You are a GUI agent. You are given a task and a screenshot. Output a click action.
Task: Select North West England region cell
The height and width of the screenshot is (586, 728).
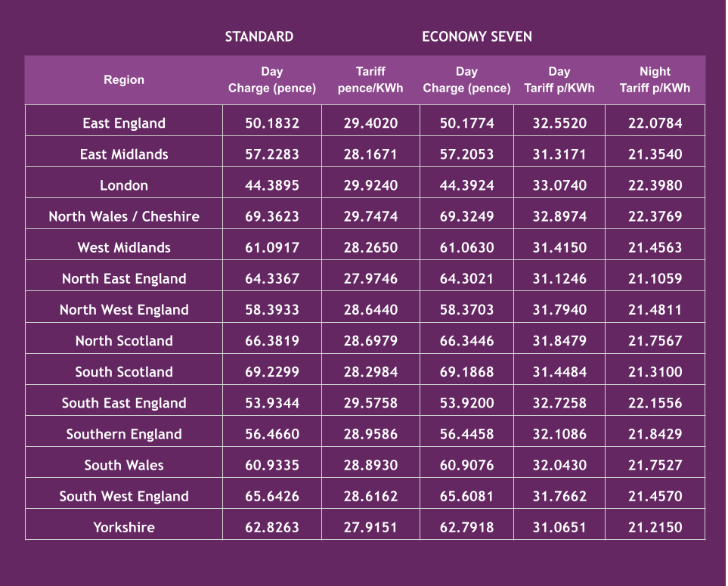coord(124,309)
